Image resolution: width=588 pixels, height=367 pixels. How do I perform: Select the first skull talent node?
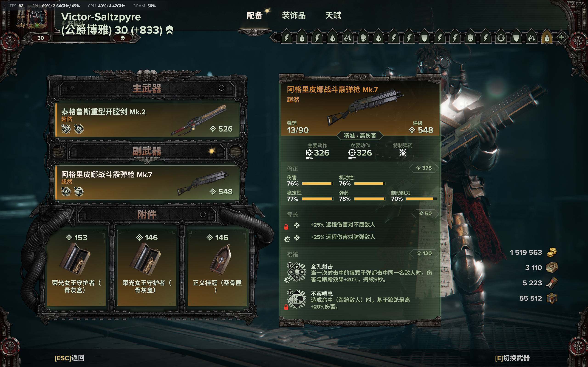pyautogui.click(x=363, y=38)
